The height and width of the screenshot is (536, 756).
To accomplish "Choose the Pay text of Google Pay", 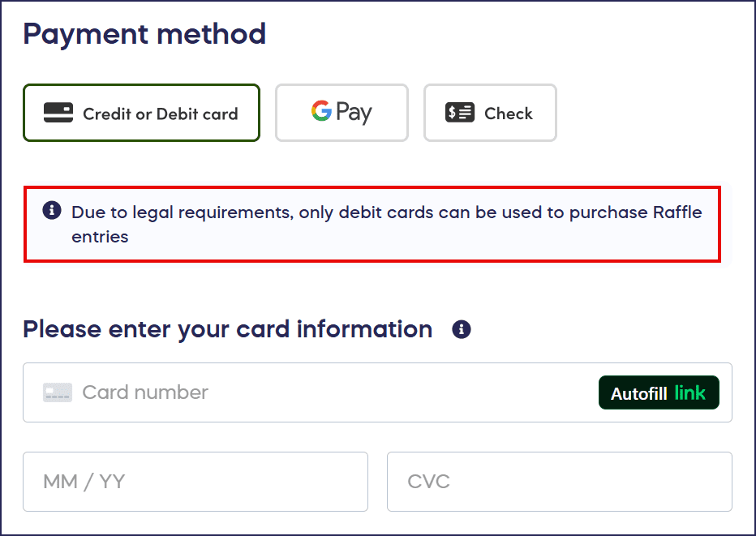I will click(354, 113).
